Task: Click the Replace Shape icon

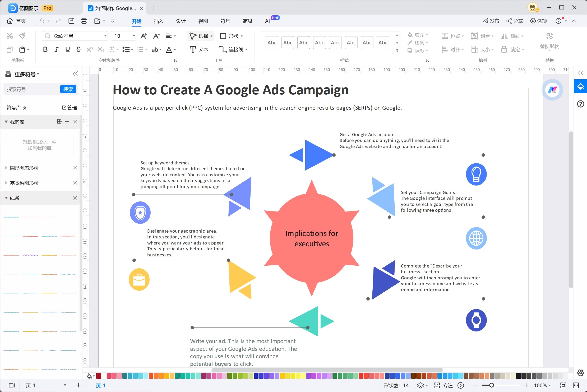Action: point(549,36)
